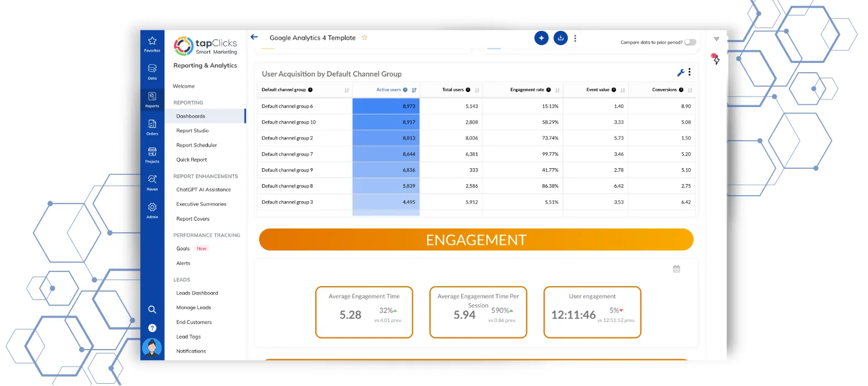Select Dashboards in Reporting menu
The height and width of the screenshot is (386, 868).
[191, 116]
